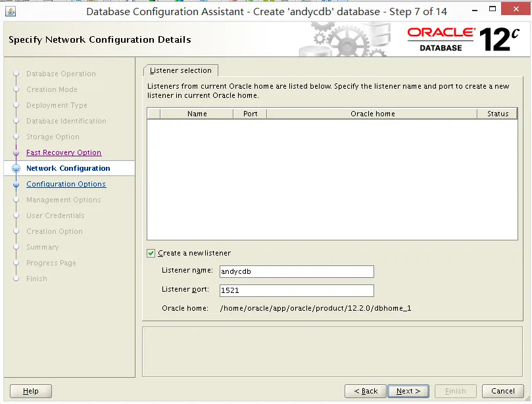532x404 pixels.
Task: Click the User Credentials step label
Action: [55, 215]
